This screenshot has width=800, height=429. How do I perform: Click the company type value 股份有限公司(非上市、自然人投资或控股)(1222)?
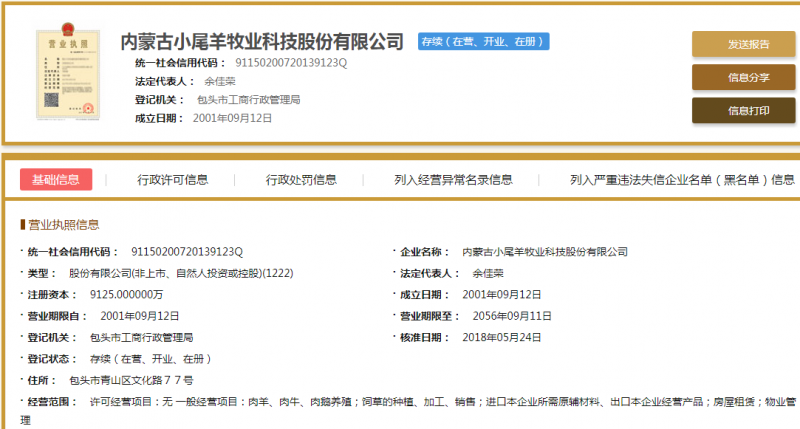(x=181, y=273)
